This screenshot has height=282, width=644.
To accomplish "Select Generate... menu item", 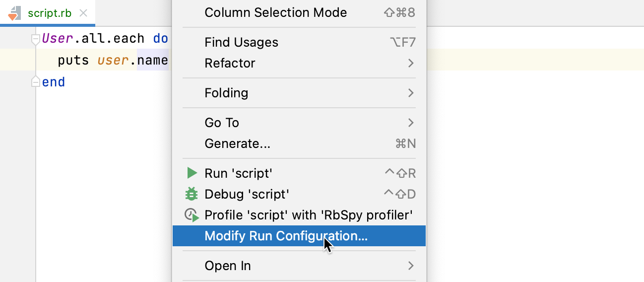I will pos(237,143).
